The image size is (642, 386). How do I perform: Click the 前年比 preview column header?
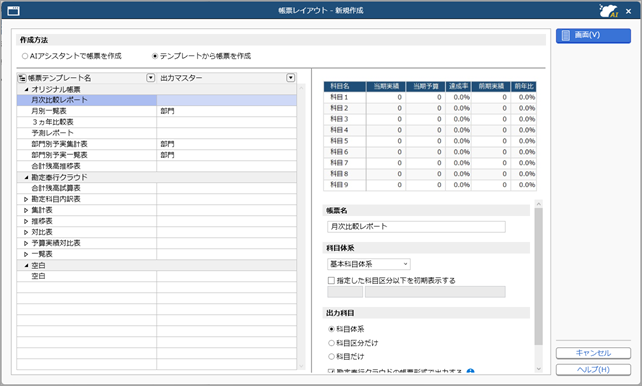(524, 86)
